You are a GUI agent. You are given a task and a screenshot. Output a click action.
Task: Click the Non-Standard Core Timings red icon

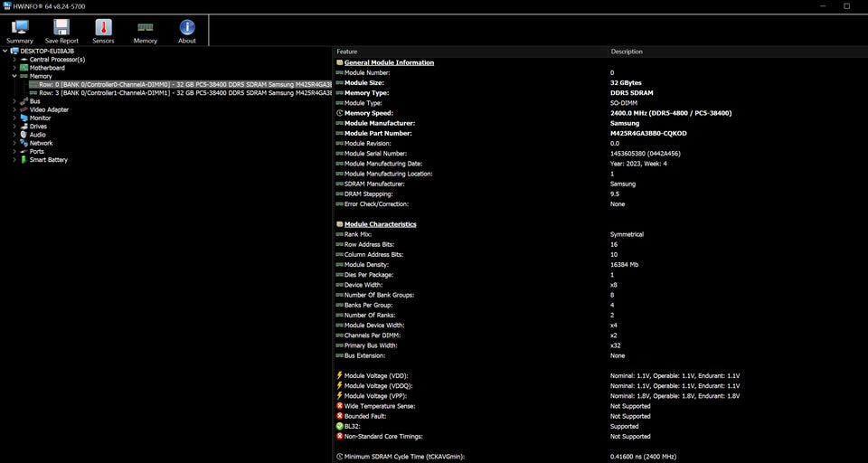[339, 437]
